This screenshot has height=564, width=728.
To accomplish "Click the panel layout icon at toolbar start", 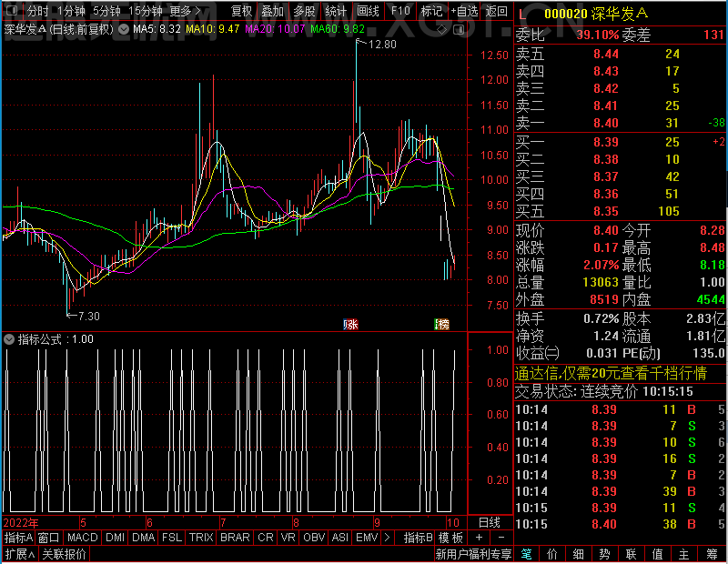I will point(12,10).
